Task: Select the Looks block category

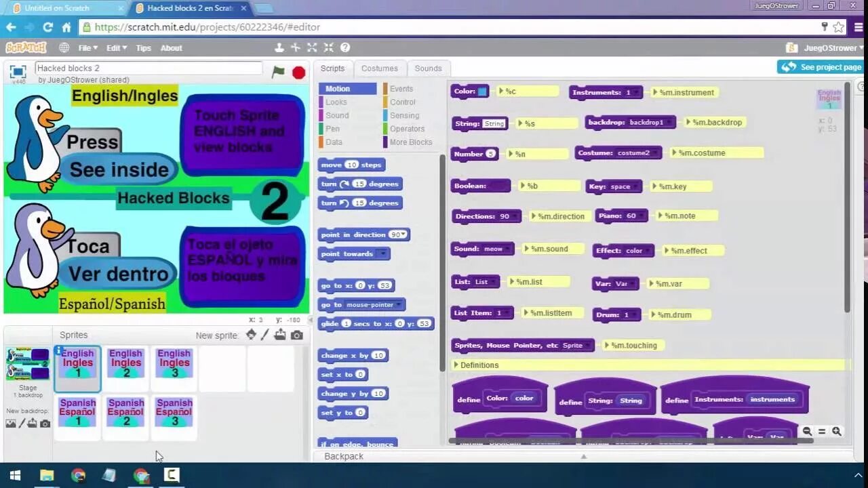Action: pos(336,102)
